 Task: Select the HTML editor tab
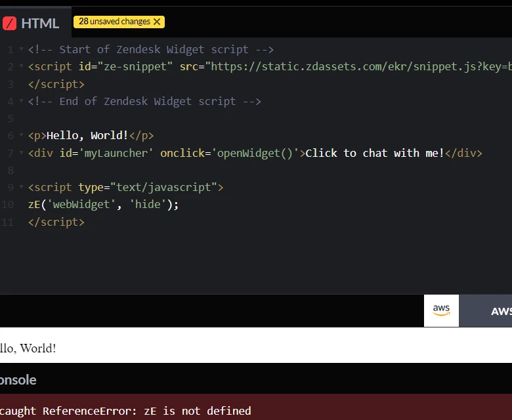35,23
